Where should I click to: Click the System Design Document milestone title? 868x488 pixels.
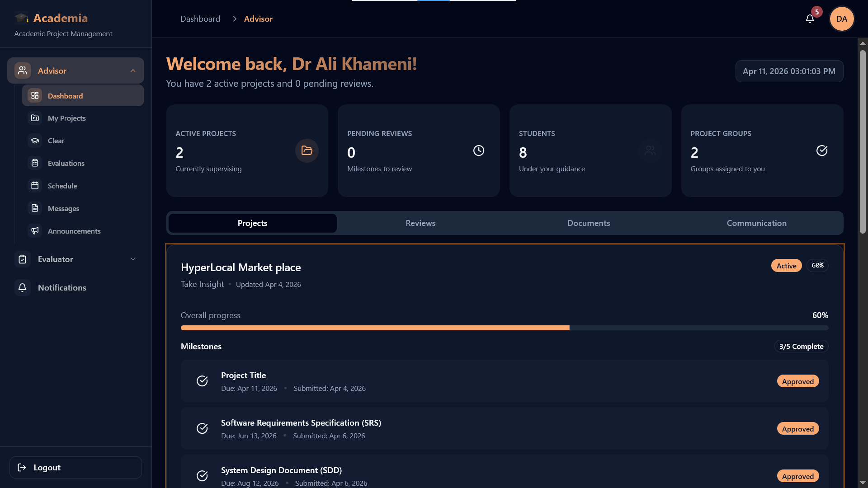[281, 470]
